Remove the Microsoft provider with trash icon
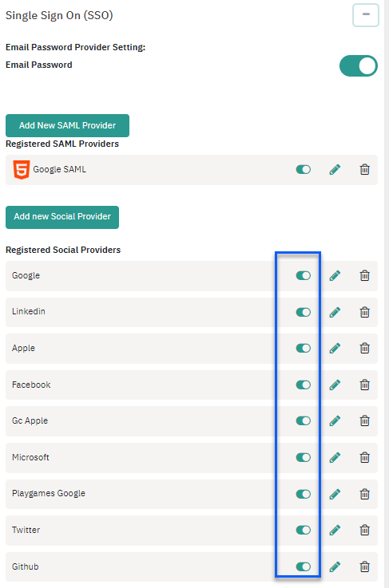The image size is (389, 588). 364,457
